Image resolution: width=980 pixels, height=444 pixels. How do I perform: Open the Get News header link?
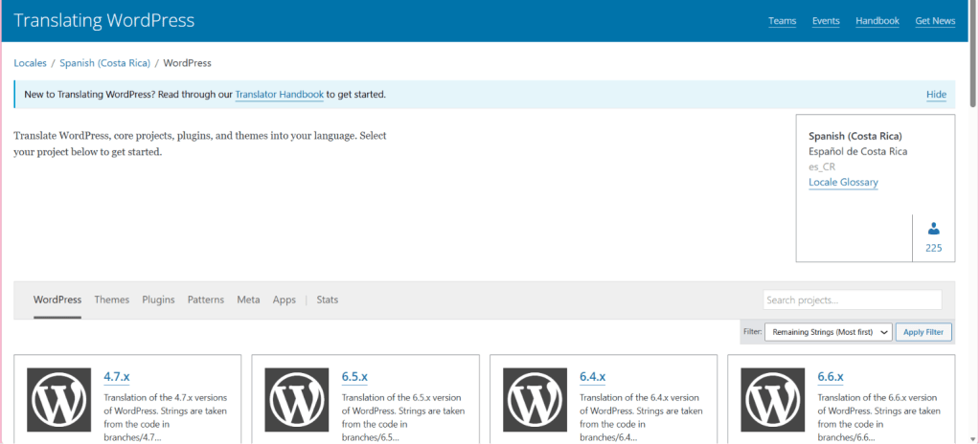pos(935,21)
